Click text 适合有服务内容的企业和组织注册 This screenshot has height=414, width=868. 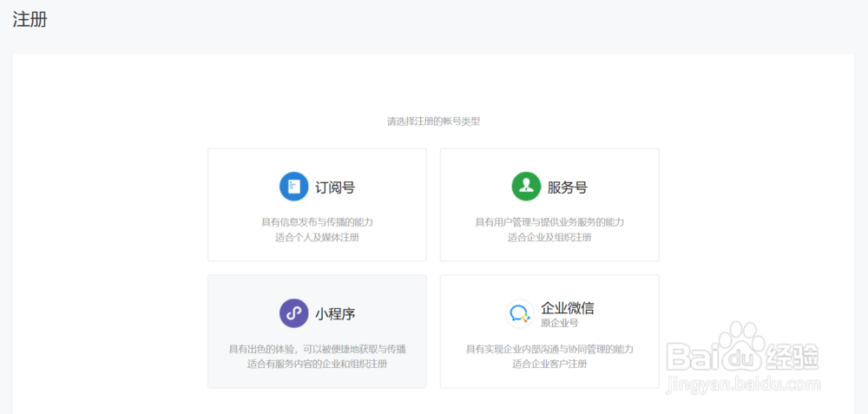coord(317,365)
